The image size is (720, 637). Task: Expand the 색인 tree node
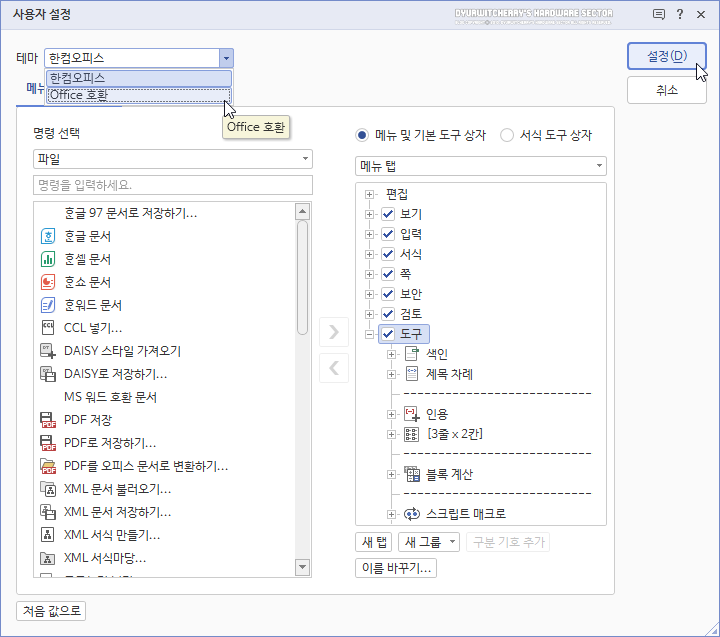pos(391,354)
